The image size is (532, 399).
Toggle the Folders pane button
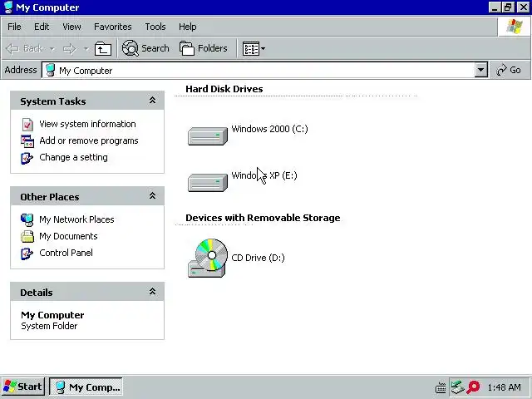point(203,48)
